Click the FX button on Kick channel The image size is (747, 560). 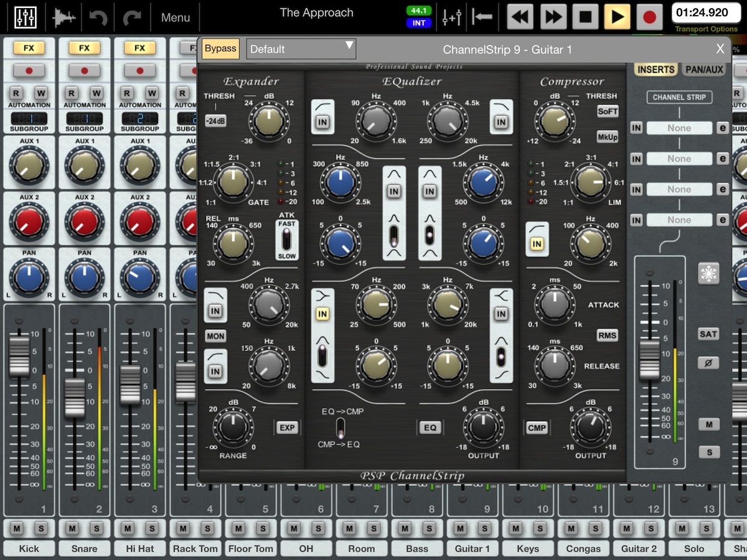(29, 48)
